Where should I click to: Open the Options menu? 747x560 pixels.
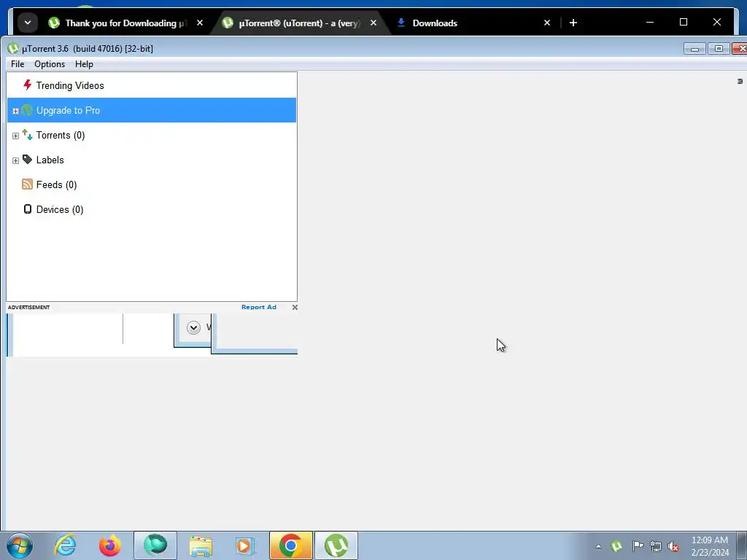tap(50, 64)
